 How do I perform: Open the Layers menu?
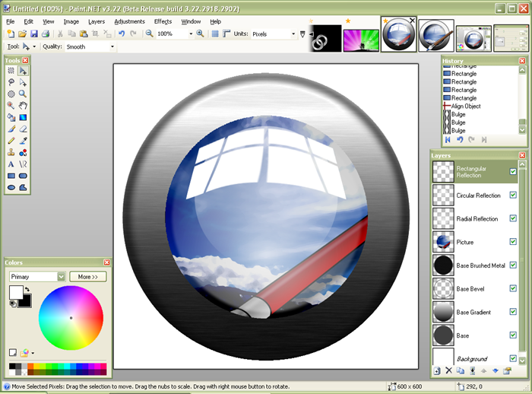coord(97,21)
